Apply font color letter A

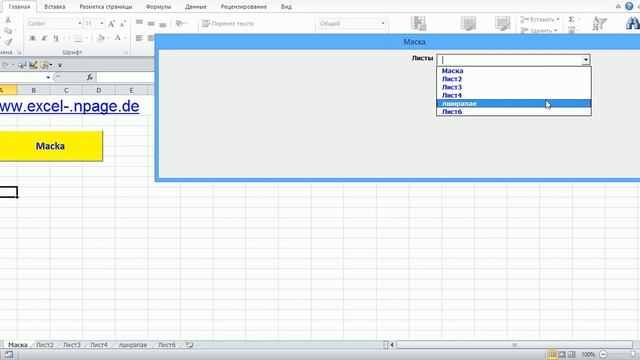[x=118, y=38]
